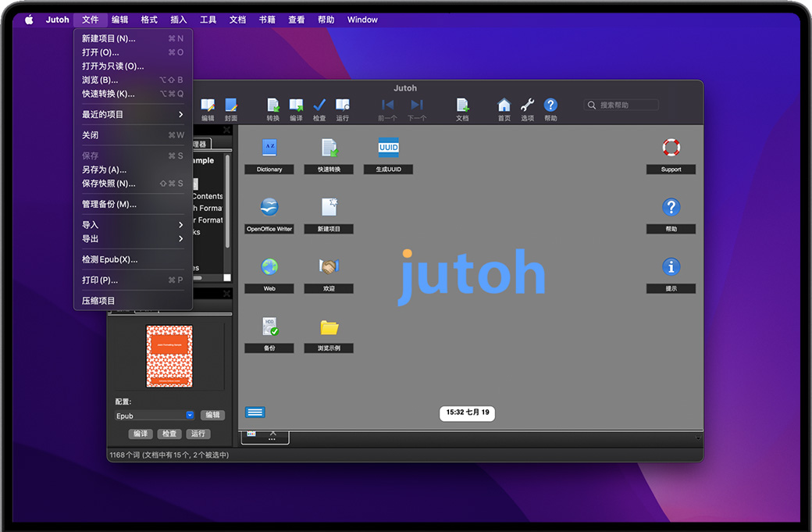Launch the OpenOffice Writer shortcut
812x532 pixels.
pyautogui.click(x=269, y=207)
